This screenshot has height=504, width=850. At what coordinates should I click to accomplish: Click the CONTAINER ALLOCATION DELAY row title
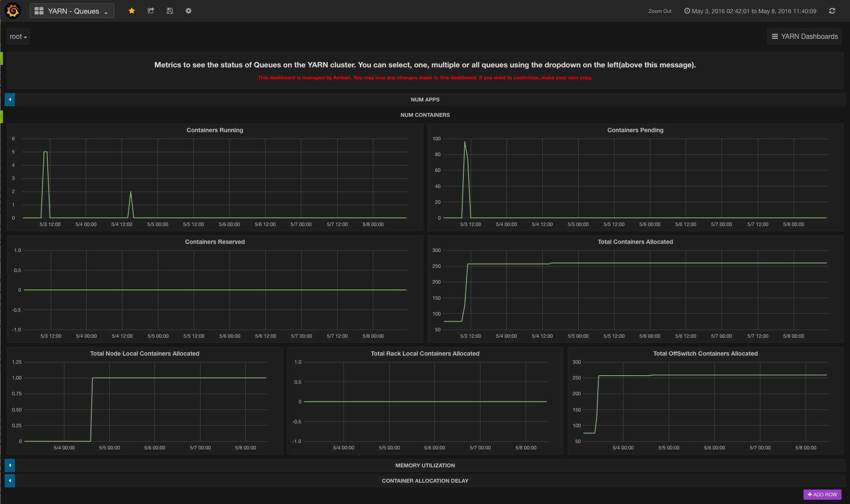point(425,481)
